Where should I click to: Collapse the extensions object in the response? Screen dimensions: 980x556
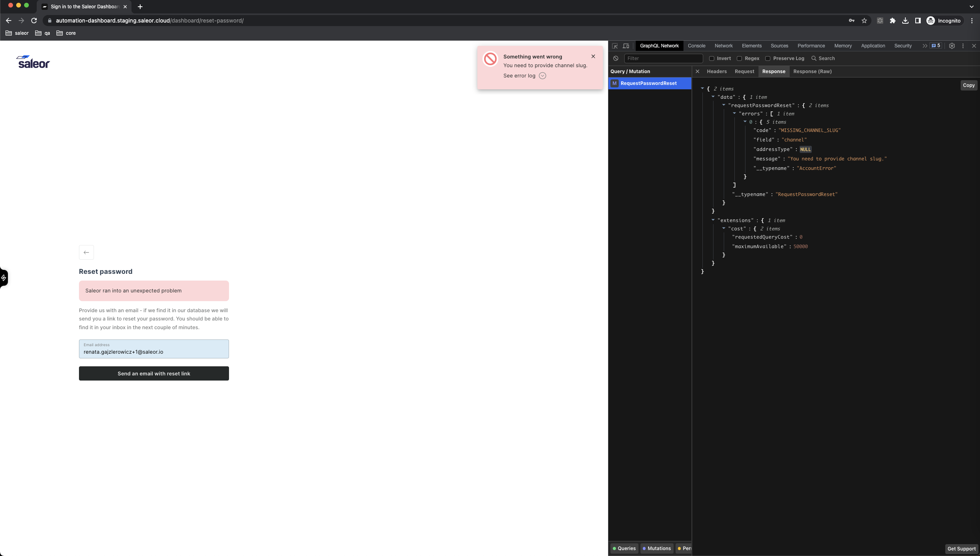(713, 220)
